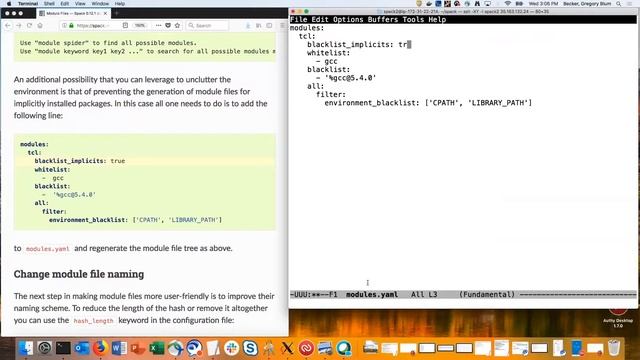Click '%gcc@5.4.0' text in Emacs buffer
This screenshot has width=640, height=360.
[x=350, y=78]
